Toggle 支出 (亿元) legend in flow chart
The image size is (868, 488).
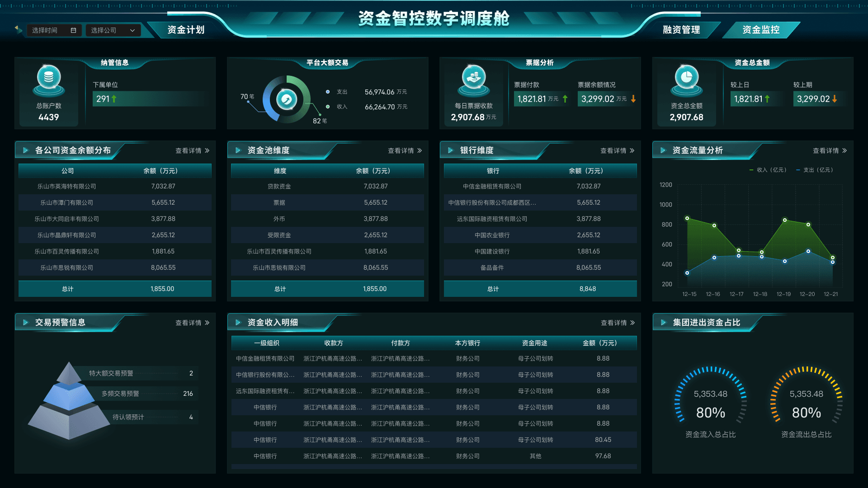click(815, 170)
